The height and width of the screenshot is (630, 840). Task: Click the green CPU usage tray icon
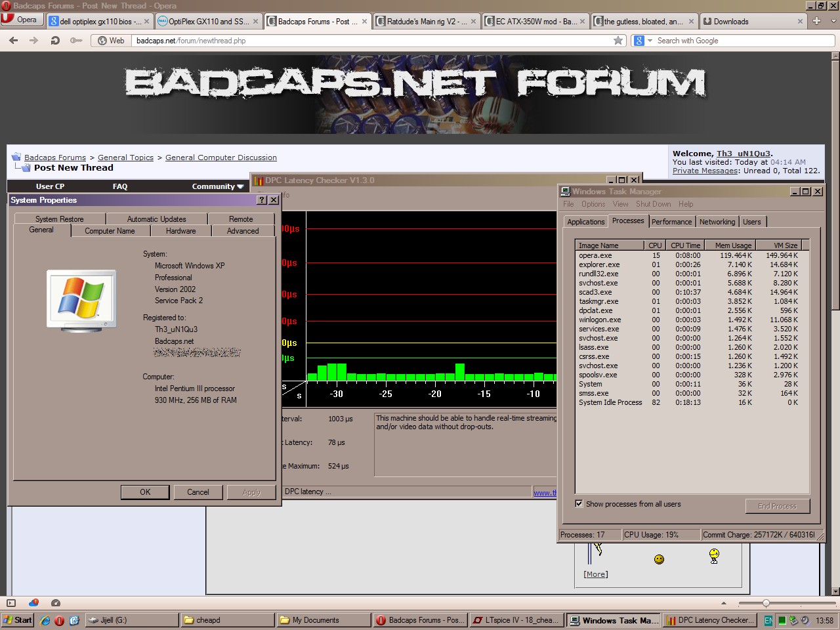782,620
